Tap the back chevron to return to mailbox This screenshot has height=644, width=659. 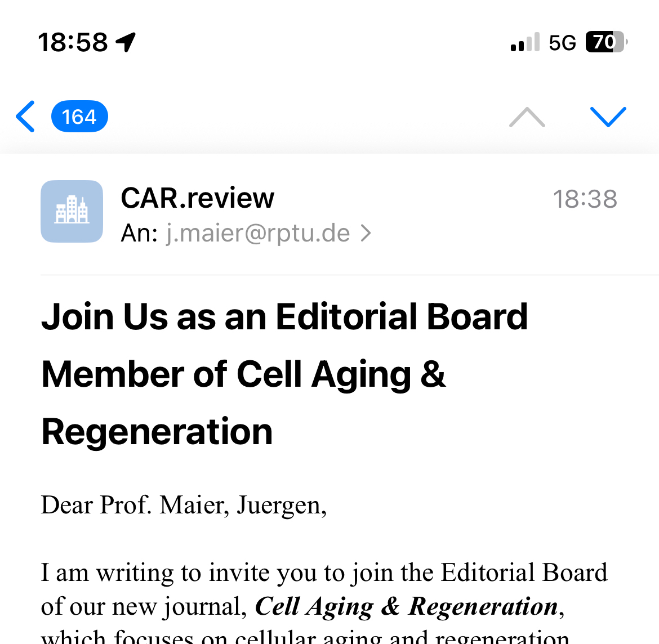click(26, 117)
